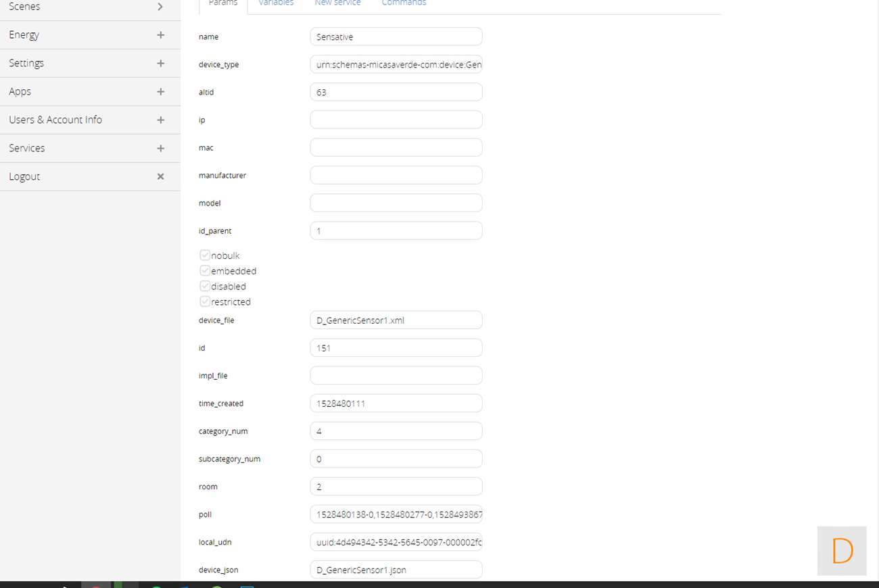Focus the empty manufacturer input field
879x588 pixels.
click(396, 175)
